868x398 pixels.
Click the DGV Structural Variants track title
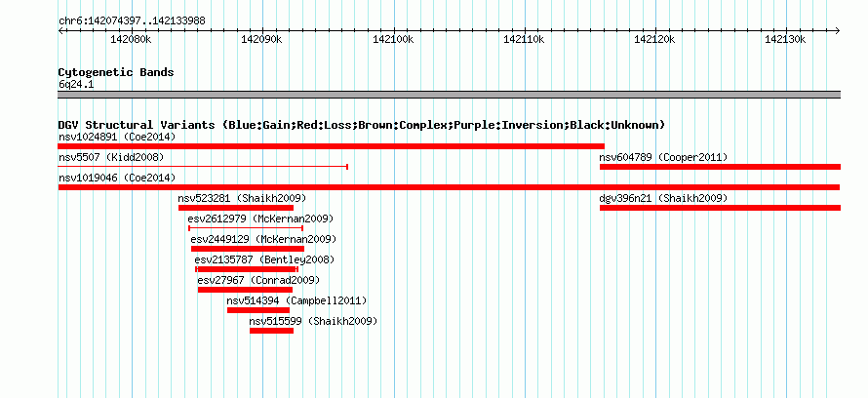[x=362, y=125]
